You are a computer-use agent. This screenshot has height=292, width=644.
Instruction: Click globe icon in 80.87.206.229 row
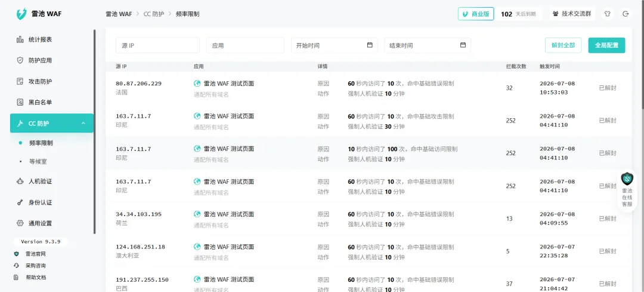(x=197, y=83)
